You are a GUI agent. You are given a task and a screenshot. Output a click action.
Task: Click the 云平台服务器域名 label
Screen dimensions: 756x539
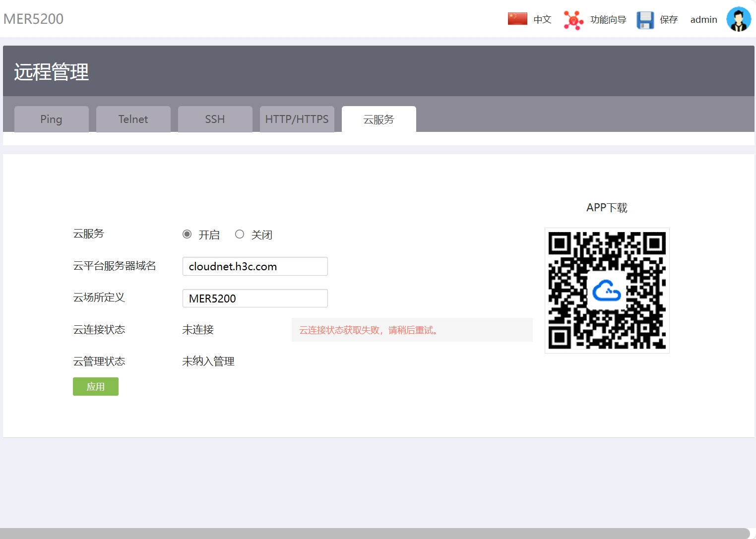point(115,266)
